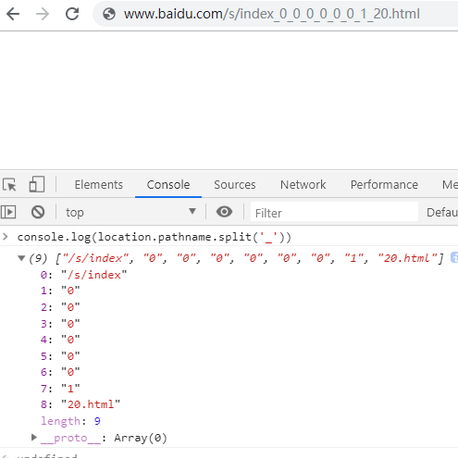This screenshot has height=458, width=458.
Task: Show the console sidebar icon
Action: 8,212
